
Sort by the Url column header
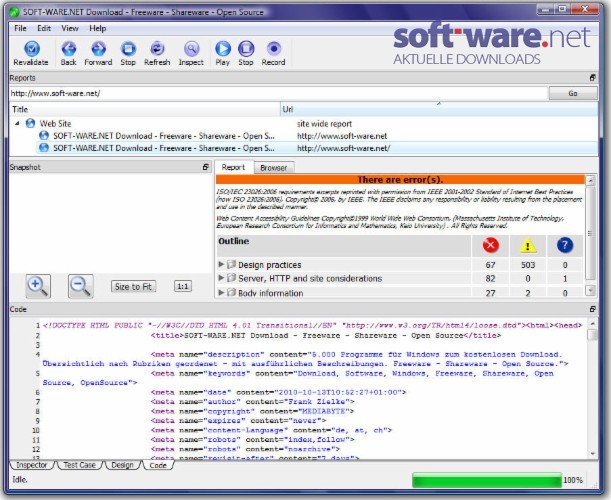pyautogui.click(x=439, y=109)
